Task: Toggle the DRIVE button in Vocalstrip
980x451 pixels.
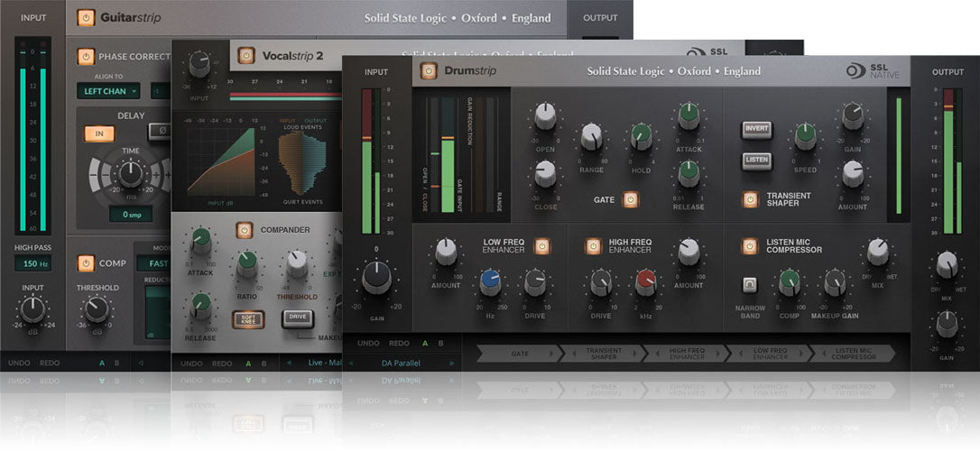Action: 298,318
